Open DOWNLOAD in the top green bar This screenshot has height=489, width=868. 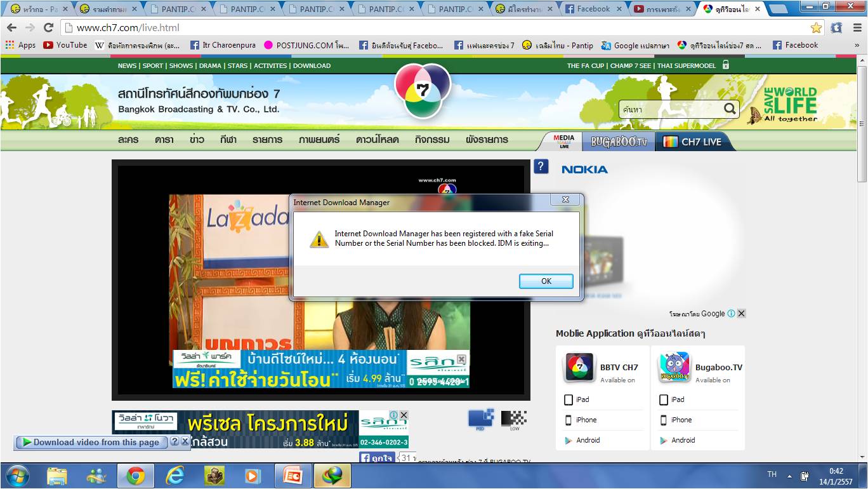(312, 66)
